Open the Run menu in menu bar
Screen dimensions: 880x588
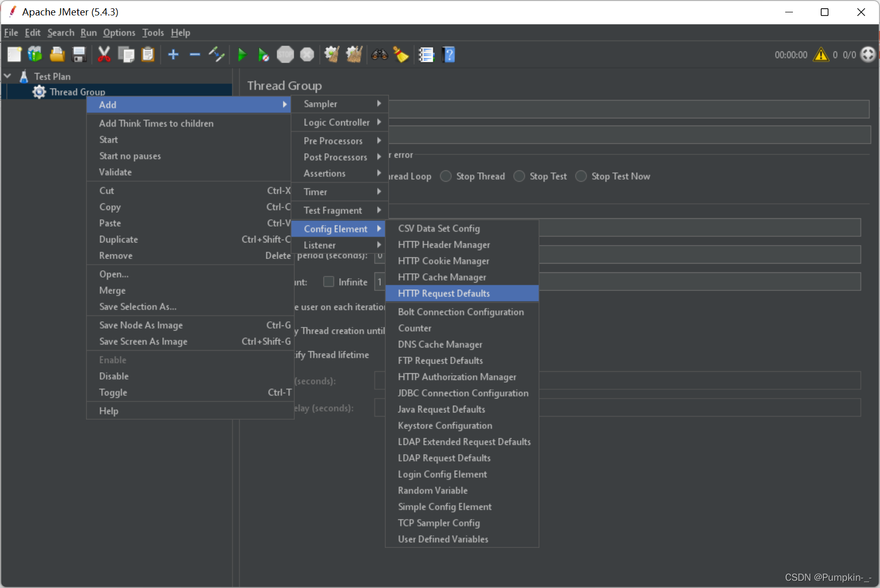tap(89, 32)
